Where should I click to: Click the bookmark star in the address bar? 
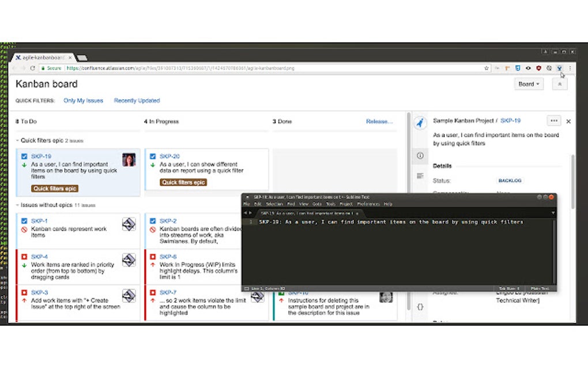(486, 67)
